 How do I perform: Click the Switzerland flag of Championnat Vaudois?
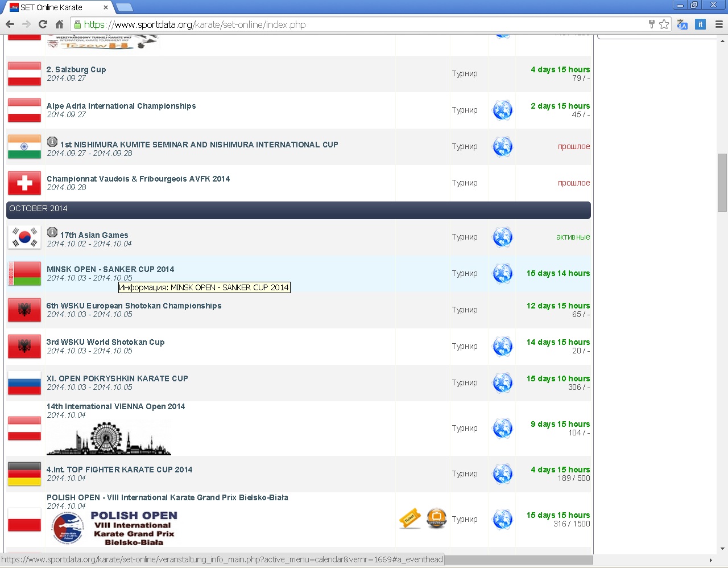coord(24,183)
